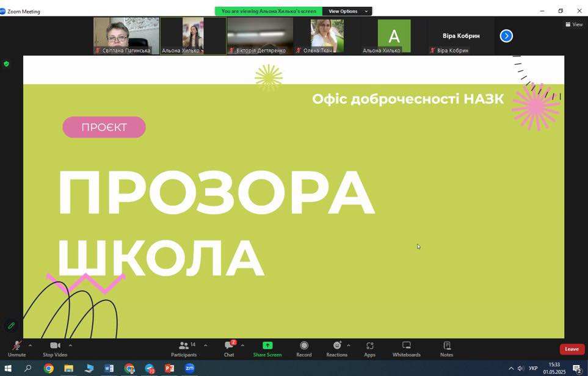The image size is (588, 376).
Task: Toggle the camera with Stop Video
Action: point(55,349)
